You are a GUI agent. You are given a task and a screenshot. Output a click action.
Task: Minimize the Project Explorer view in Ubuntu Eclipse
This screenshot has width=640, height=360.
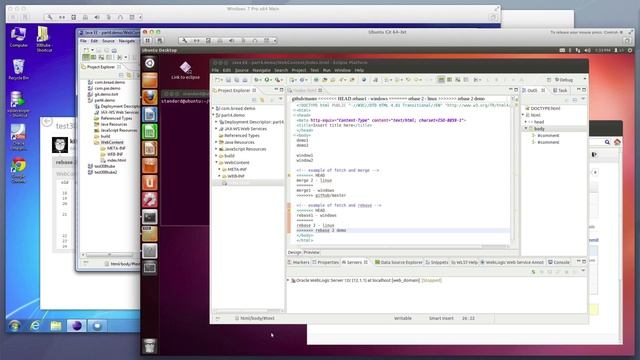click(x=276, y=90)
